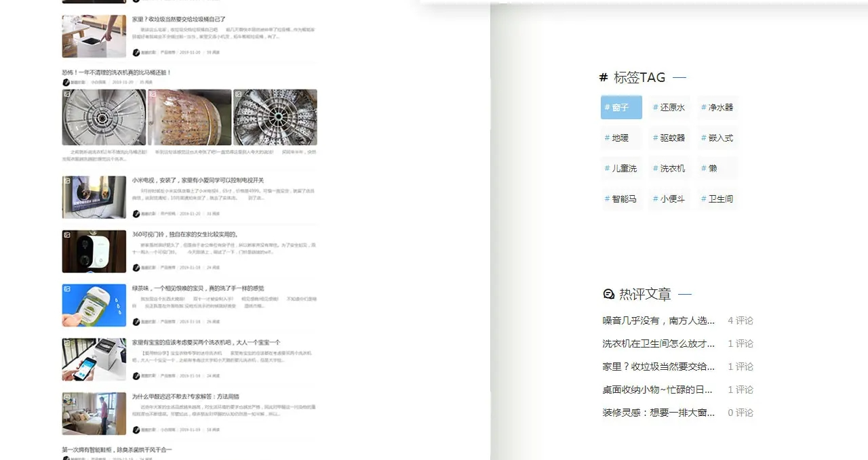Click middle dirty washer drum photo
This screenshot has height=460, width=868.
tap(190, 117)
